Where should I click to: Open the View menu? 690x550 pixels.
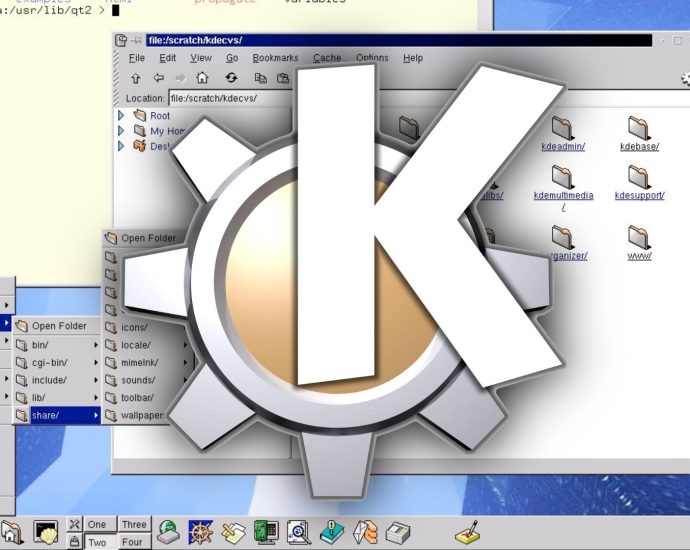[x=201, y=58]
